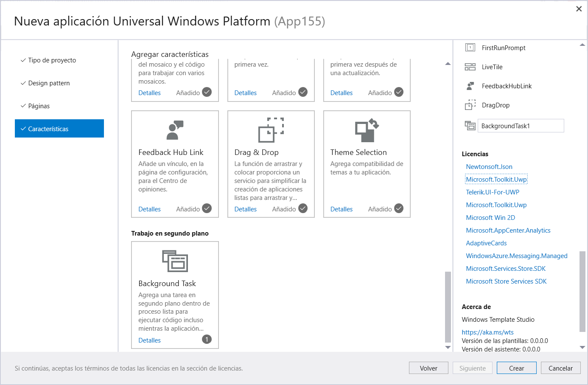The height and width of the screenshot is (385, 588).
Task: Select the FeedbackHubLink icon in the summary list
Action: (470, 86)
